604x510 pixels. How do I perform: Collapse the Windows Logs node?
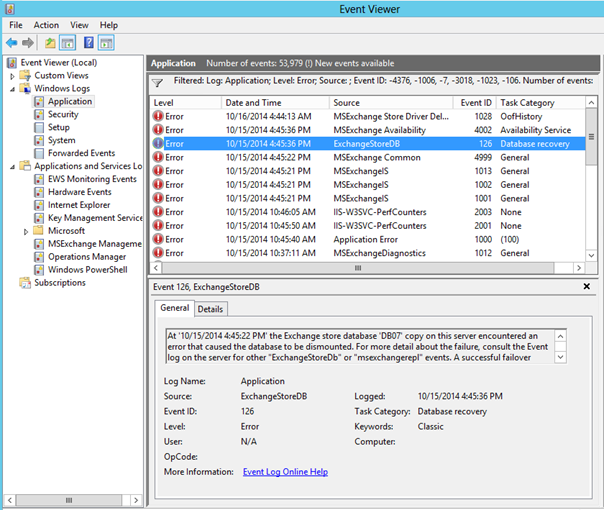click(12, 88)
